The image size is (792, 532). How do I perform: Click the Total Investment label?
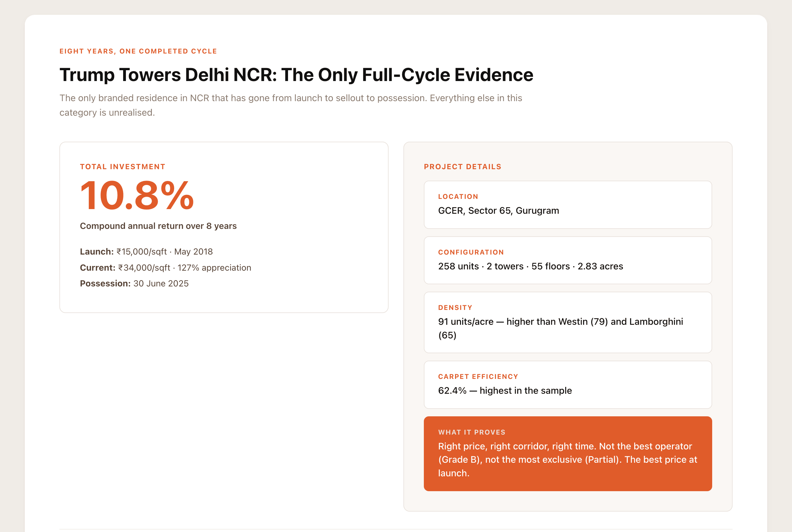(x=123, y=167)
